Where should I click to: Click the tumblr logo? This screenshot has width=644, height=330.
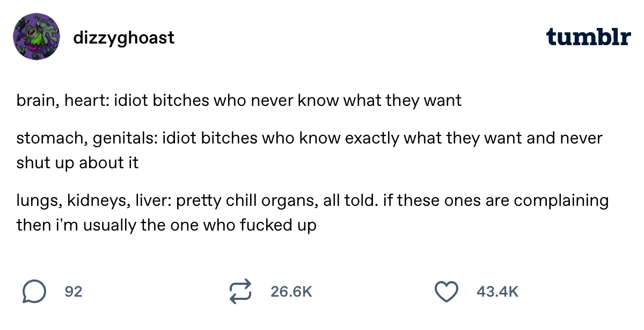pyautogui.click(x=588, y=37)
